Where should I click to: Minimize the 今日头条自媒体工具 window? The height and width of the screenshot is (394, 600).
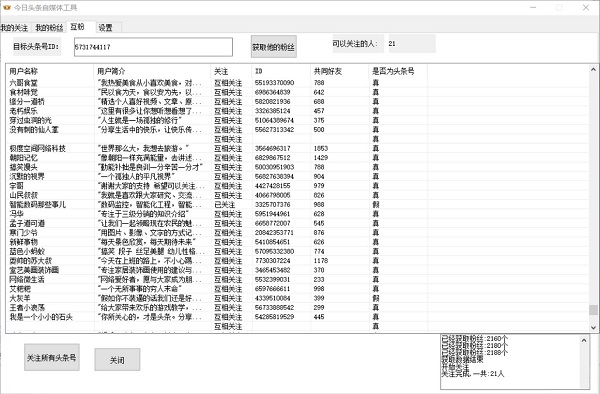coord(533,7)
